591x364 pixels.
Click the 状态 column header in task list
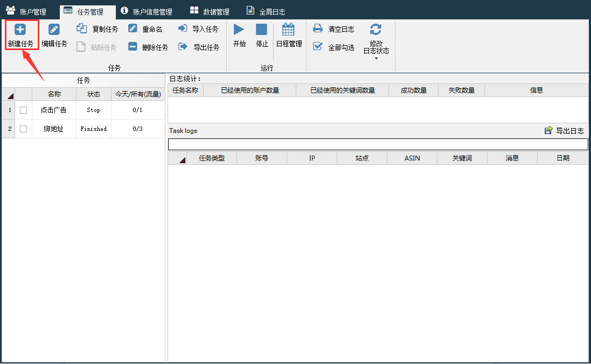coord(94,94)
